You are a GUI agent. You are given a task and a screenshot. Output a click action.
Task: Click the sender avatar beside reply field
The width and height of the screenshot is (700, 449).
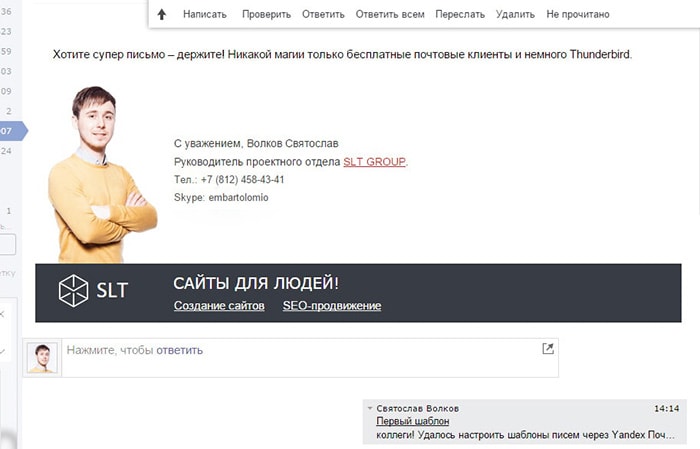[42, 358]
